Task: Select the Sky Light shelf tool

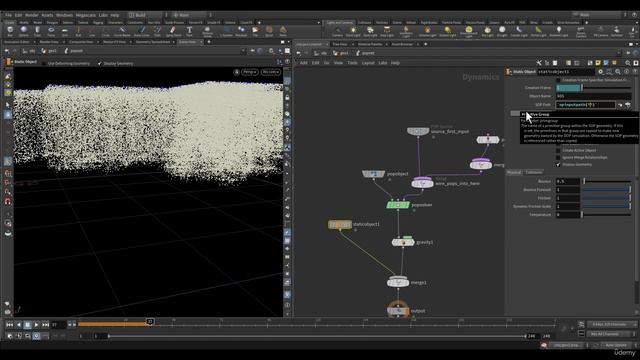Action: [487, 32]
